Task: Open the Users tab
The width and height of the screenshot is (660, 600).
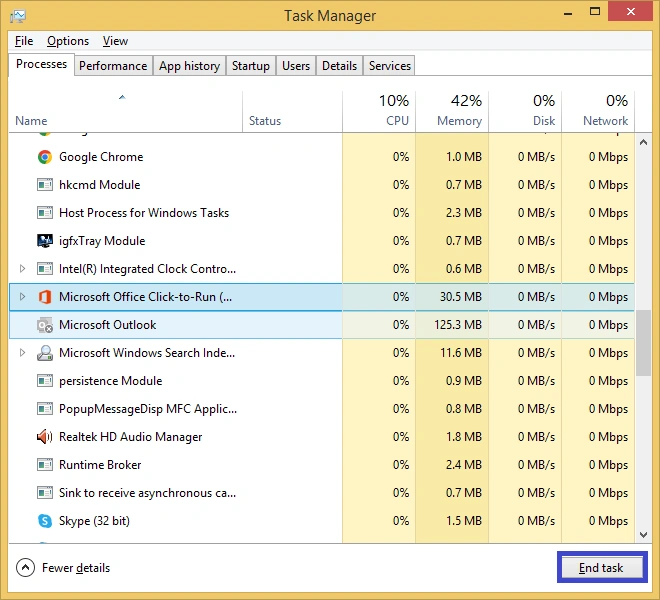Action: 296,66
